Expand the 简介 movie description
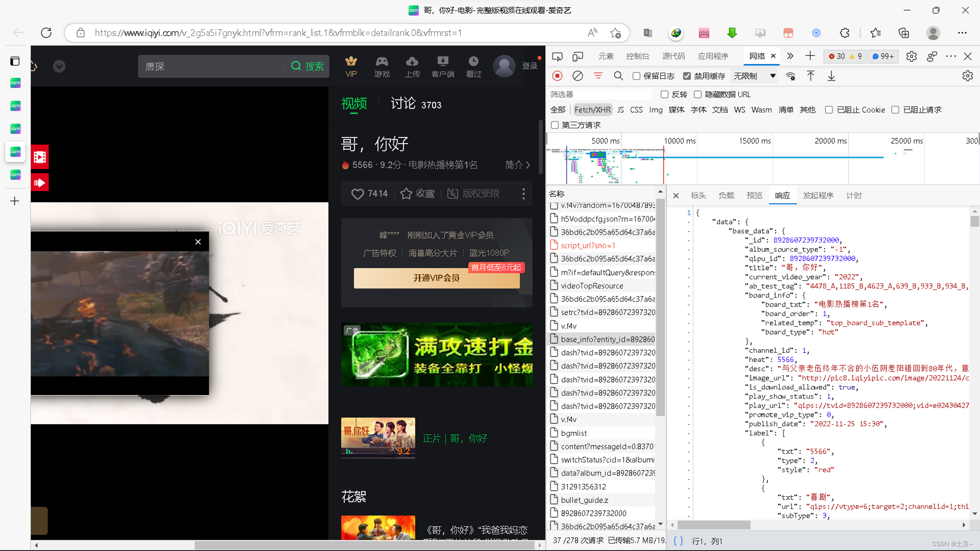Screen dimensions: 980x551 point(517,165)
